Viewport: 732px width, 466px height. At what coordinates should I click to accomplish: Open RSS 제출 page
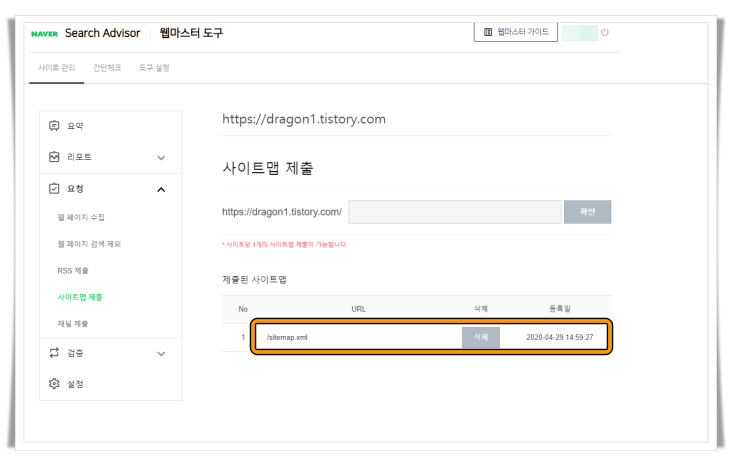pyautogui.click(x=73, y=270)
